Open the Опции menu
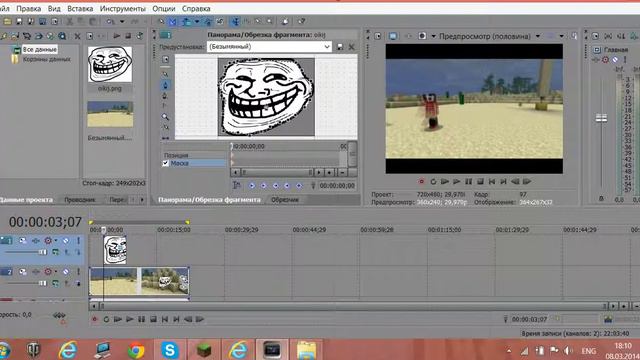 pyautogui.click(x=164, y=8)
